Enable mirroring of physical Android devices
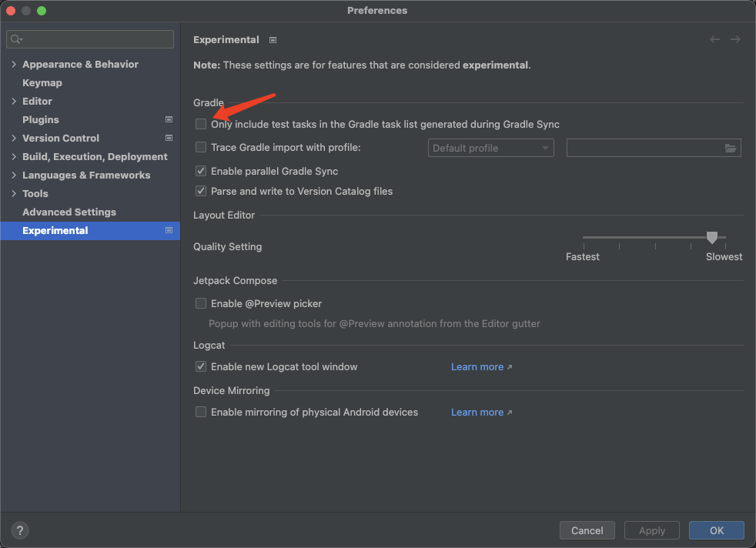The image size is (756, 548). tap(201, 412)
